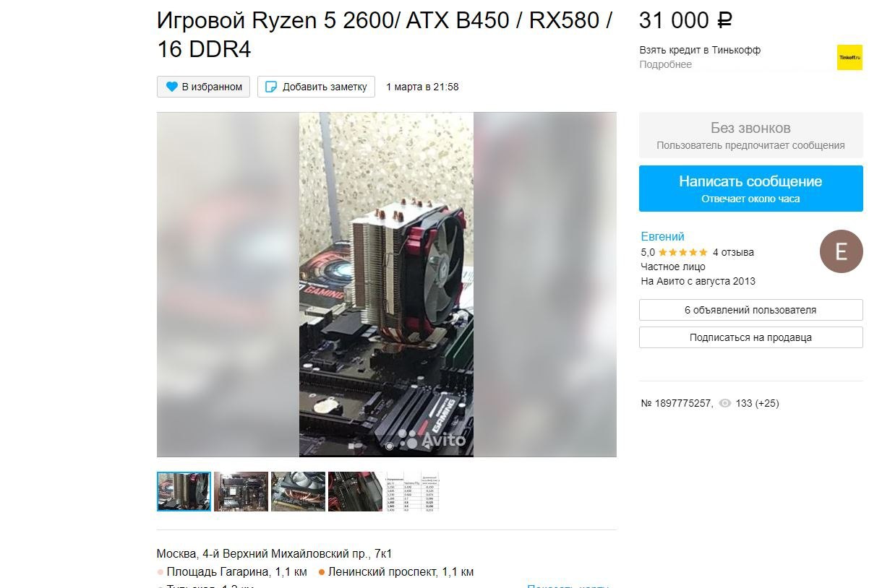Select the third thumbnail image
The image size is (869, 588).
coord(298,492)
